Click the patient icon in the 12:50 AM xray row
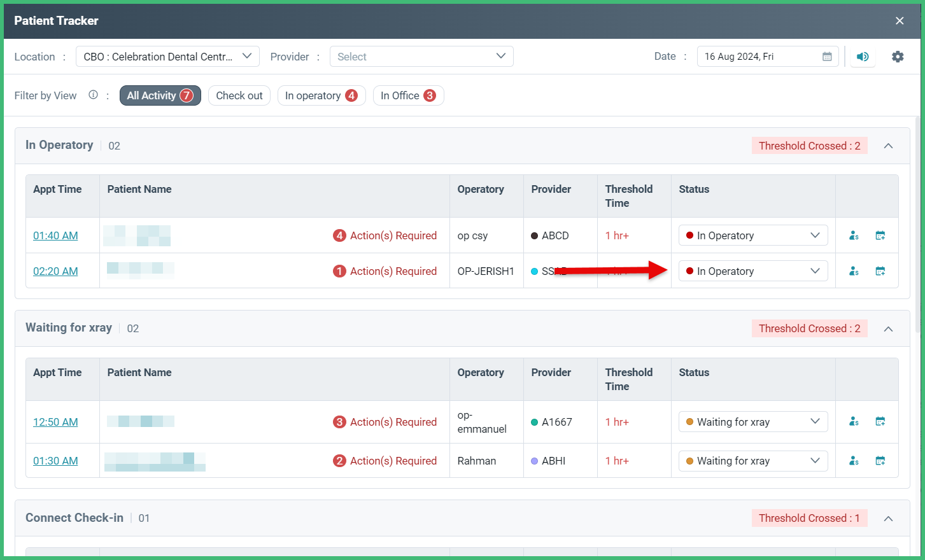 click(853, 421)
